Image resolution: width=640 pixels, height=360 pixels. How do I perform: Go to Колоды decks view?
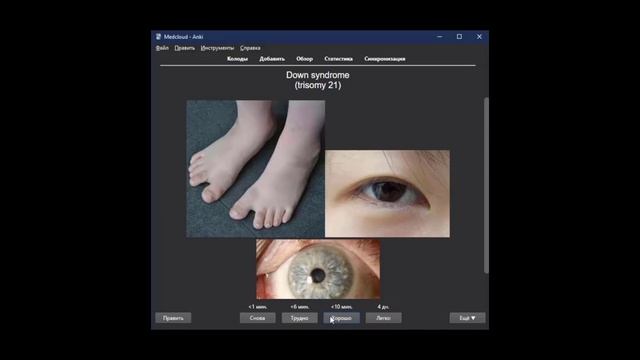[237, 59]
